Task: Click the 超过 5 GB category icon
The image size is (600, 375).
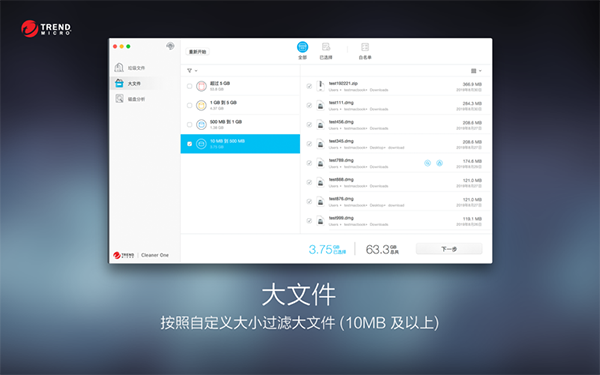Action: pyautogui.click(x=201, y=86)
